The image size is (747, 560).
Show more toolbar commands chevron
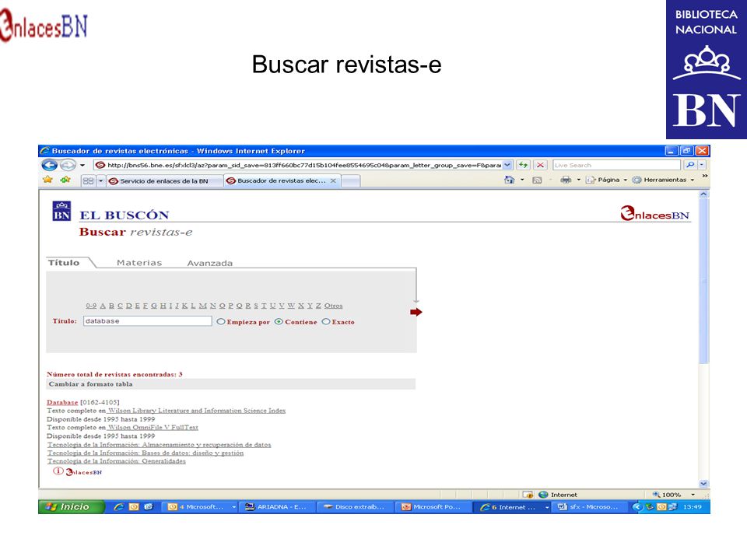(x=705, y=177)
